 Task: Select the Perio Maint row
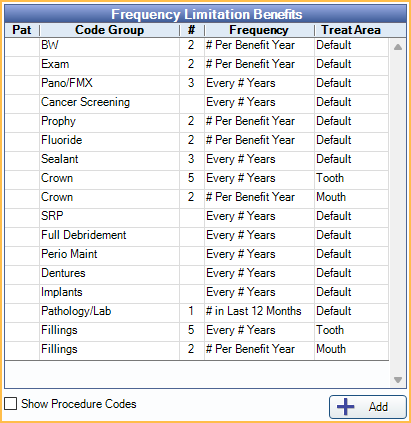197,254
